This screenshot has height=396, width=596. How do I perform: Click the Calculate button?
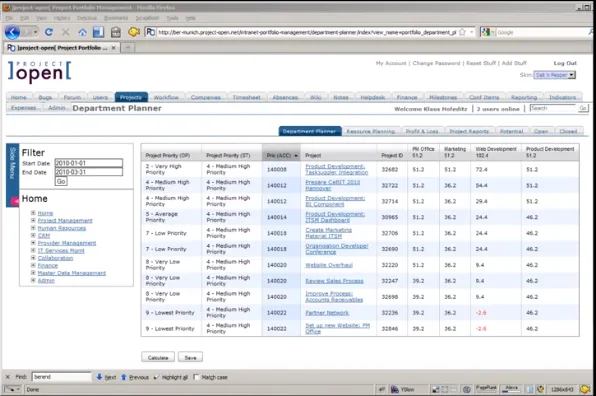click(x=158, y=358)
